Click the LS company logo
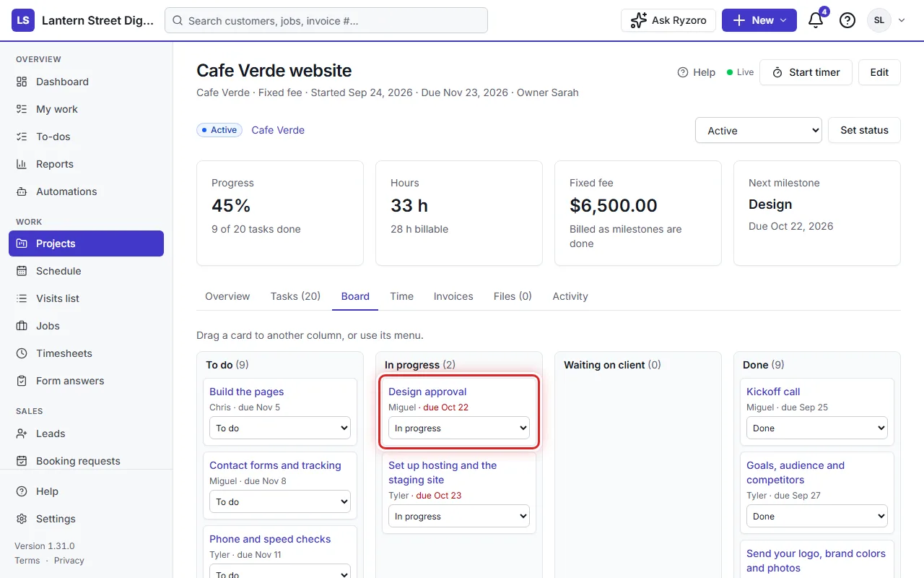 23,20
